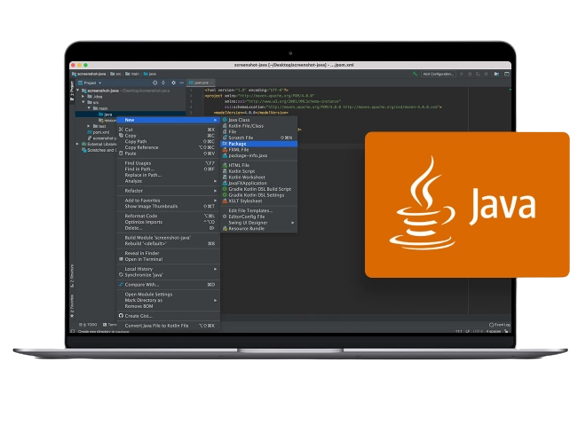
Task: Click the run play icon beside Add Configuration
Action: [x=462, y=74]
